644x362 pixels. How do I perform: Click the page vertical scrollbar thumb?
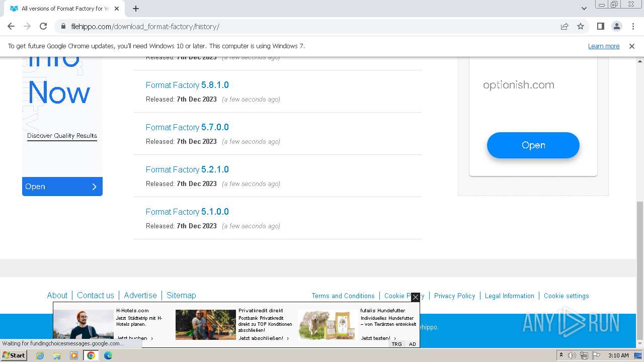(x=640, y=271)
